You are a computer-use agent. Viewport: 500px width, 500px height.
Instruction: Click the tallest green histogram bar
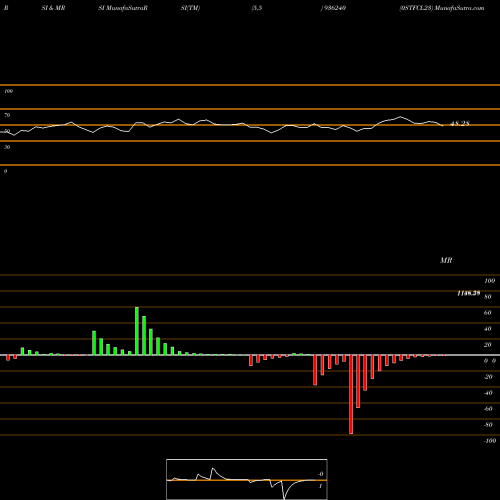[137, 331]
